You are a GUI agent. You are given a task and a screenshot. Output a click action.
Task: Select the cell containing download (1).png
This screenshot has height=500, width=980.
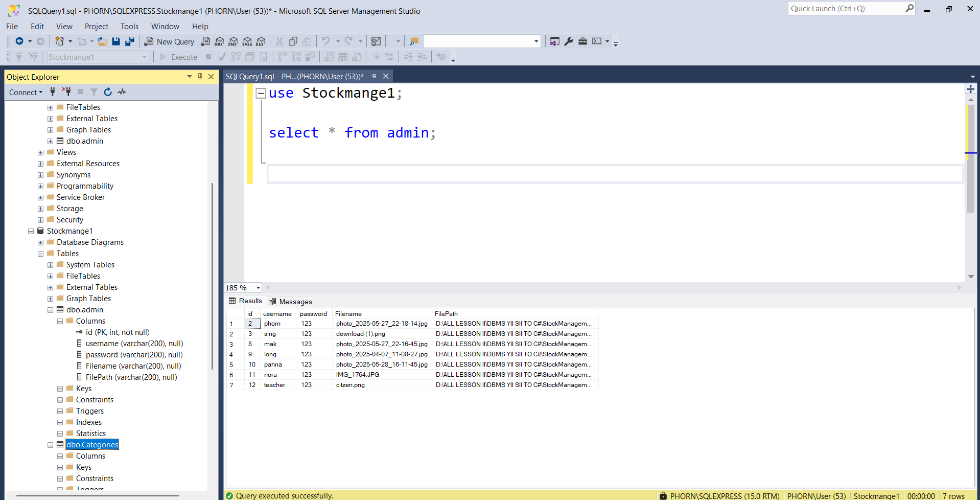(x=382, y=334)
